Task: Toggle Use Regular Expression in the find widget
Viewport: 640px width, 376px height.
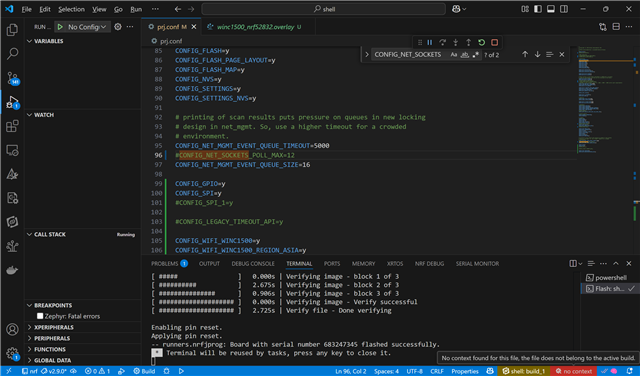Action: tap(476, 54)
